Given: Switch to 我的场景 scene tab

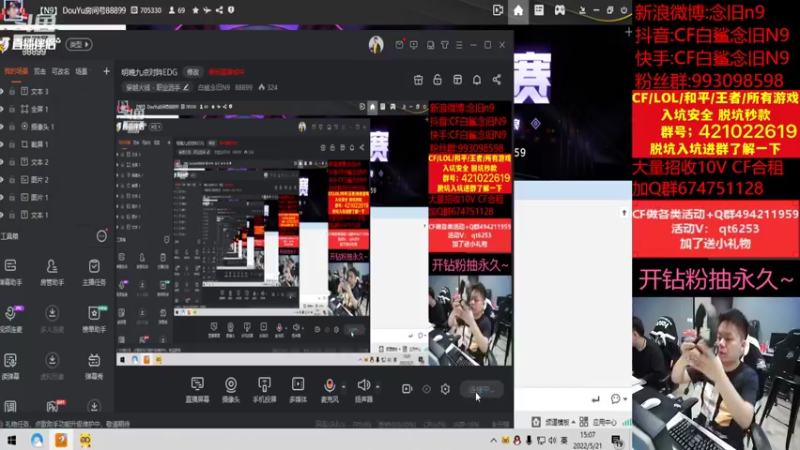Looking at the screenshot, I should (x=16, y=71).
